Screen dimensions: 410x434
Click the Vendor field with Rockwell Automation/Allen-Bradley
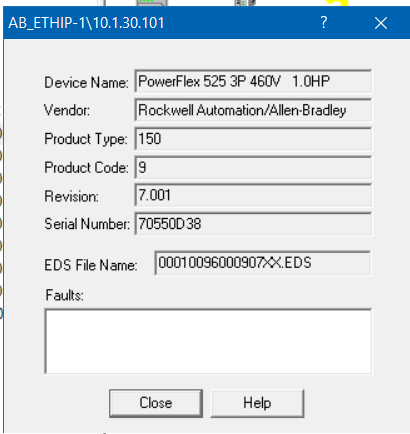pos(253,110)
